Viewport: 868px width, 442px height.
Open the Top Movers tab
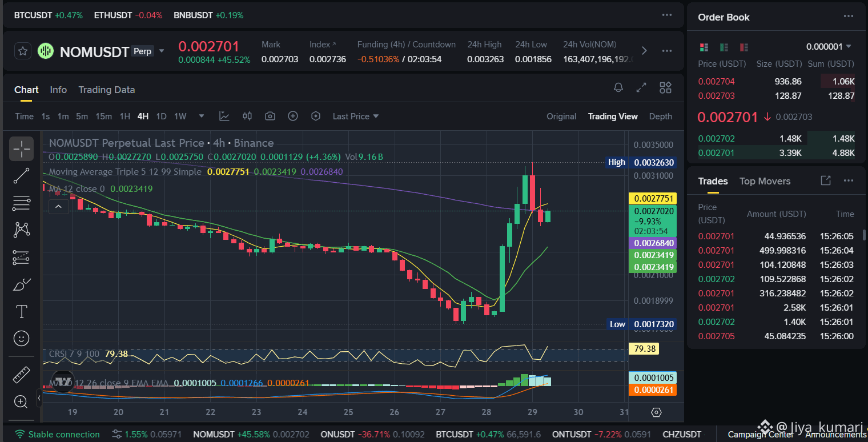click(x=765, y=181)
